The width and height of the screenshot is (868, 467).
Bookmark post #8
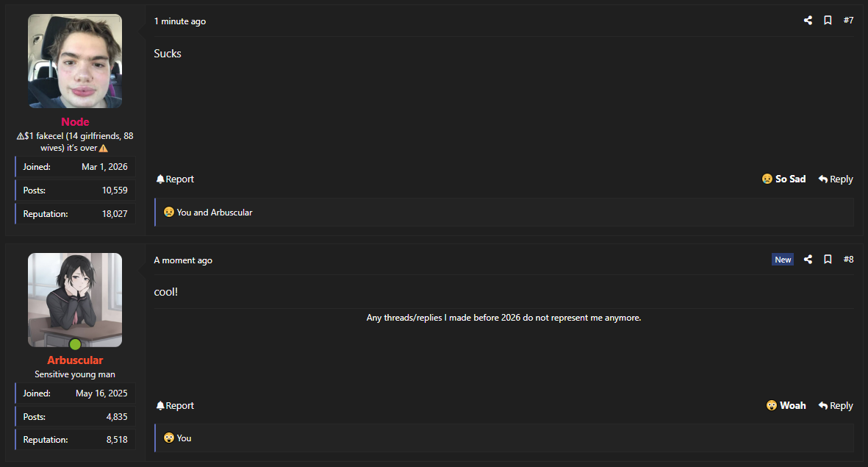pyautogui.click(x=828, y=260)
